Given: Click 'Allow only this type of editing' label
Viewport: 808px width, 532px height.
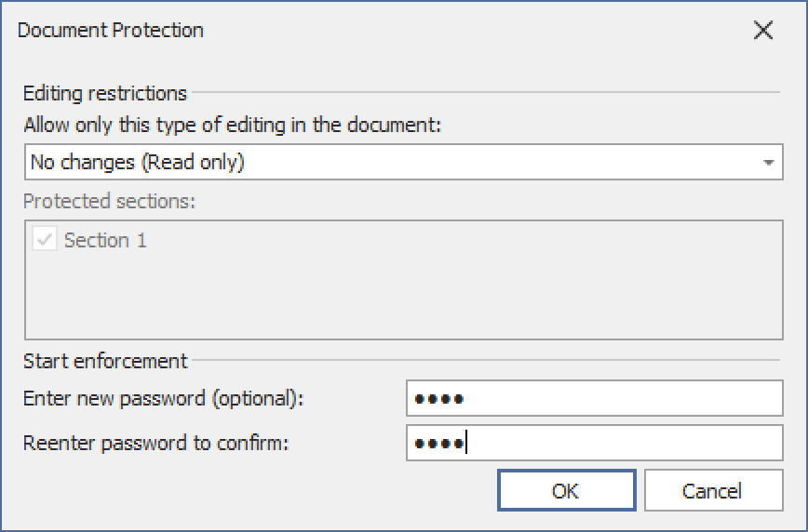Looking at the screenshot, I should point(234,125).
